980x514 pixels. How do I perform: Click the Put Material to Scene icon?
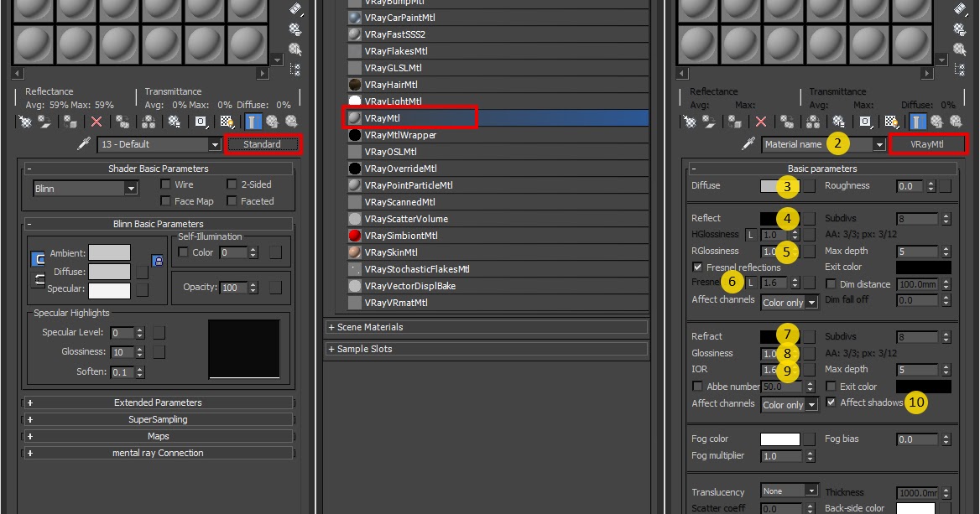(x=43, y=123)
